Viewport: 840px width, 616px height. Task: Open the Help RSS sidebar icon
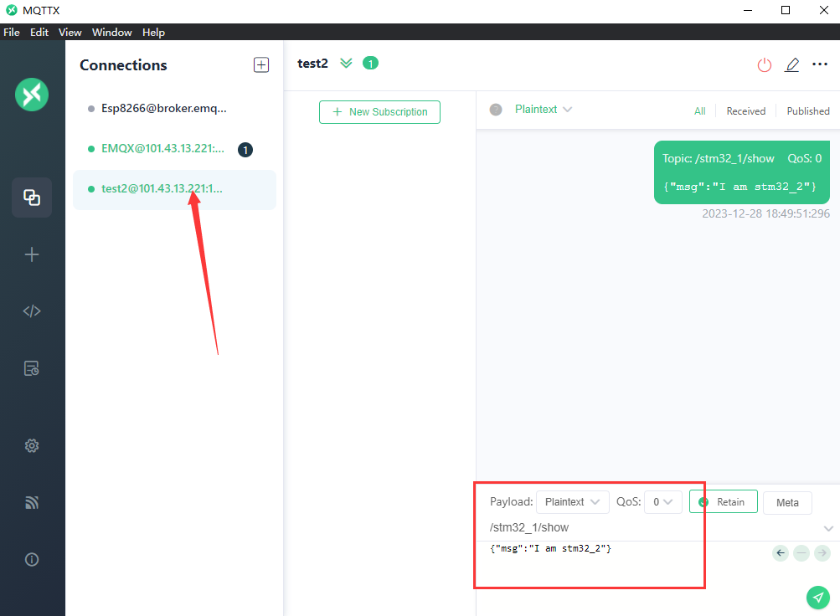32,502
